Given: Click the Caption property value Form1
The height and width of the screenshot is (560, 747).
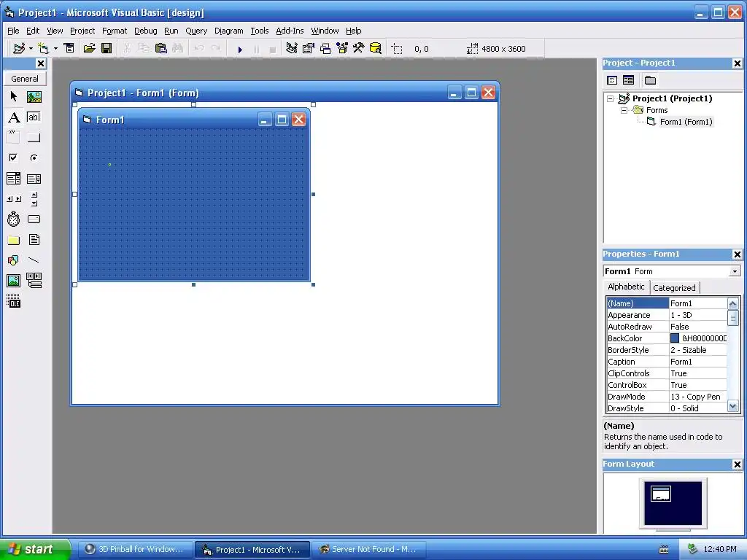Looking at the screenshot, I should pyautogui.click(x=698, y=362).
